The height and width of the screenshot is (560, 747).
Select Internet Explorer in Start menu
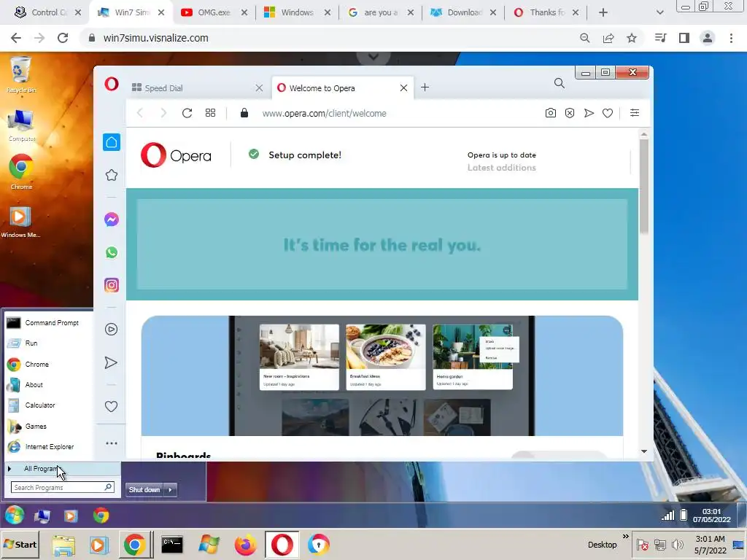[47, 447]
